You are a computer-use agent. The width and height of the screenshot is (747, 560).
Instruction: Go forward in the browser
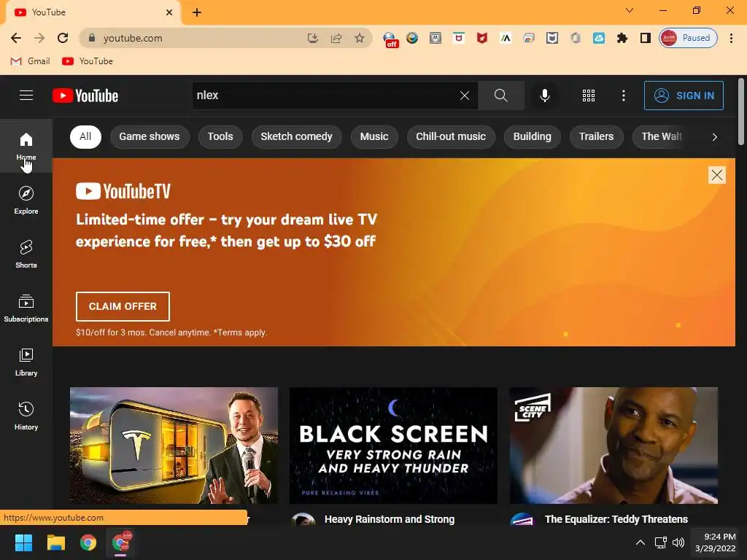click(x=39, y=38)
